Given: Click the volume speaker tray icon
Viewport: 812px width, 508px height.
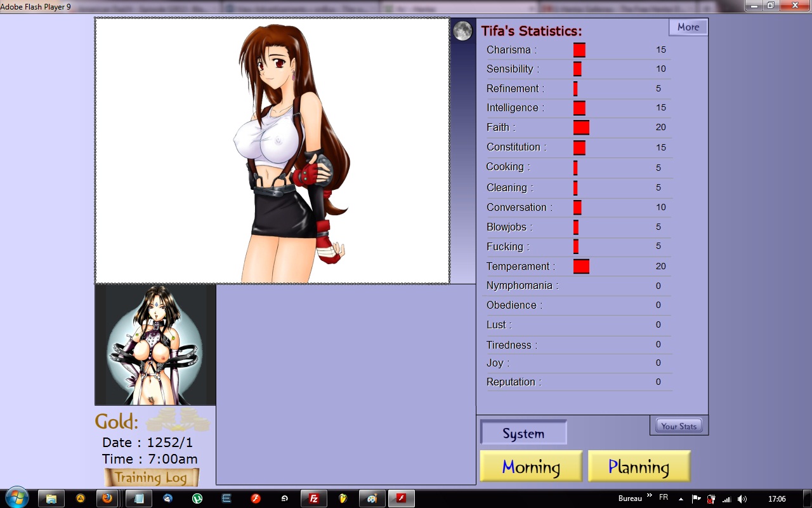Looking at the screenshot, I should (742, 499).
